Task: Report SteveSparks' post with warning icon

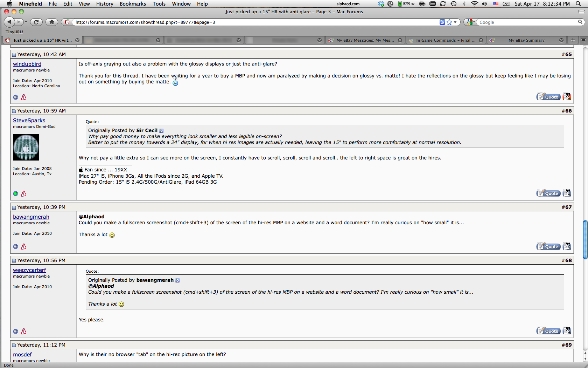Action: tap(24, 193)
